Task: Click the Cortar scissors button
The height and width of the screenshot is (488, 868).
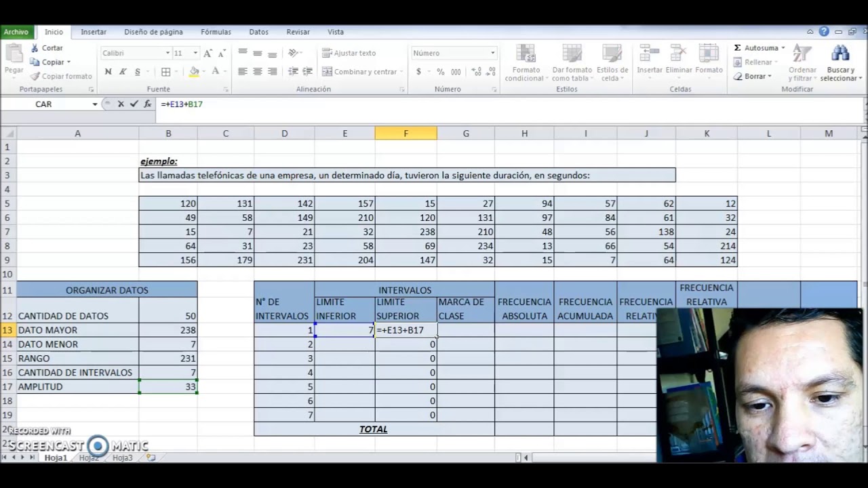Action: pyautogui.click(x=47, y=48)
